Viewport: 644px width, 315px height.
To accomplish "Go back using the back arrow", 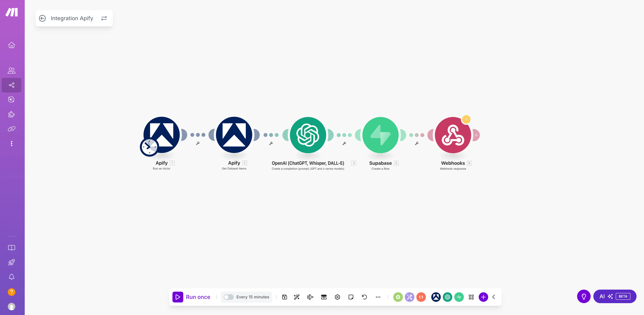I will (43, 18).
